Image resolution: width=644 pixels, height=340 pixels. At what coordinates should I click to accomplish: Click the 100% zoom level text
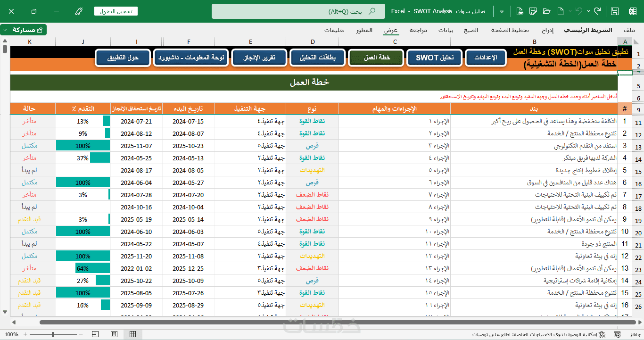(x=11, y=334)
